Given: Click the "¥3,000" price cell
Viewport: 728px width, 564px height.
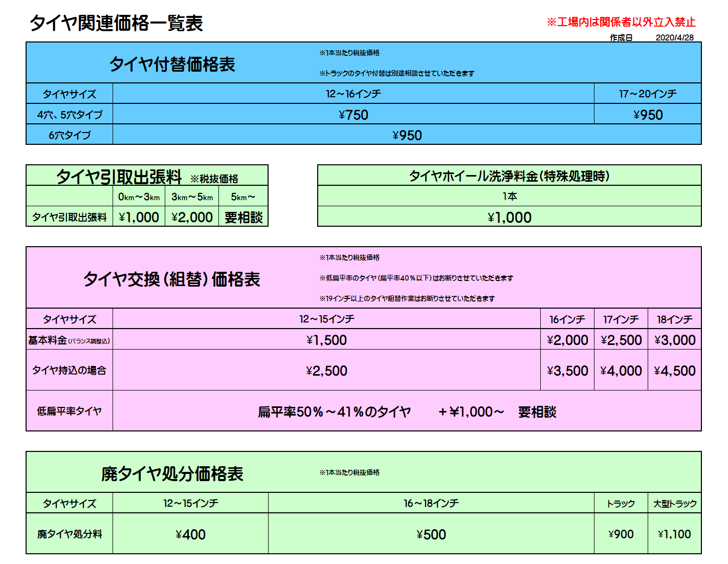Looking at the screenshot, I should tap(675, 340).
